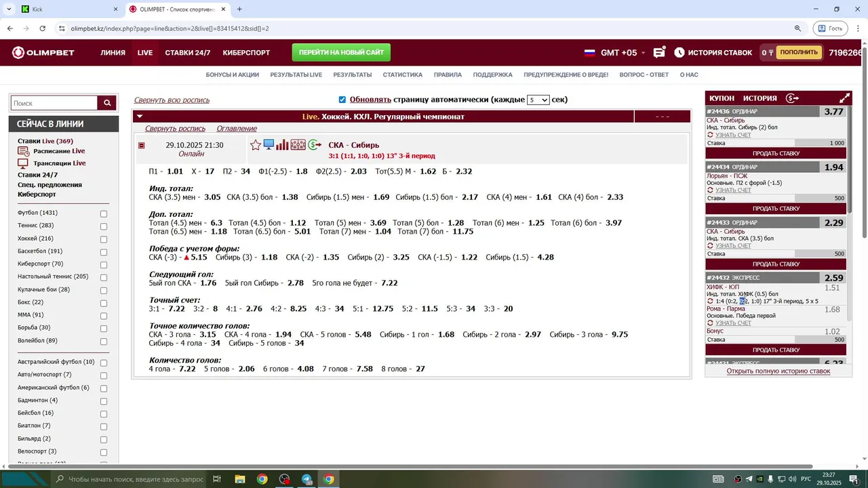Open live broadcast monitor icon for СКА - Сибирь
This screenshot has width=868, height=488.
(269, 144)
